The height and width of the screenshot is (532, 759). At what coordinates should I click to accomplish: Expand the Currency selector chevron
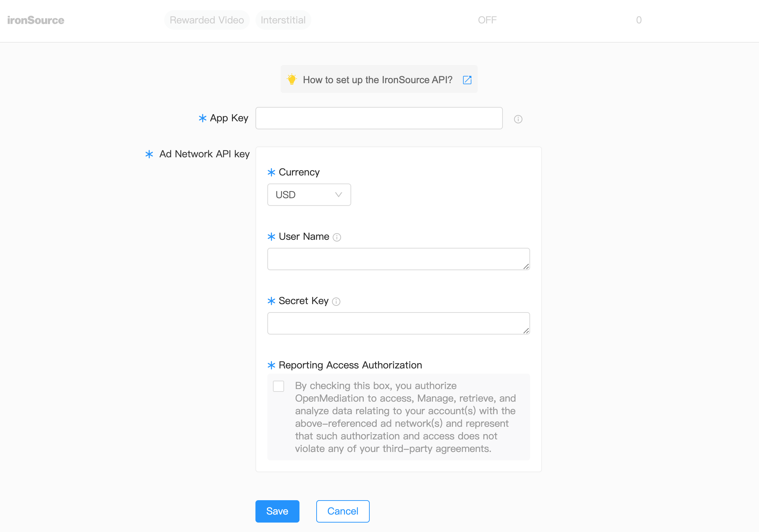click(338, 195)
